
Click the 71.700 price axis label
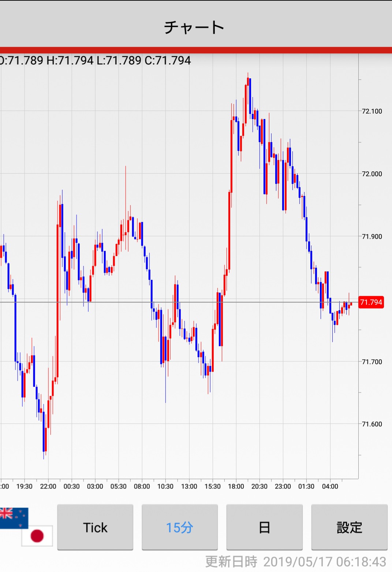(372, 362)
